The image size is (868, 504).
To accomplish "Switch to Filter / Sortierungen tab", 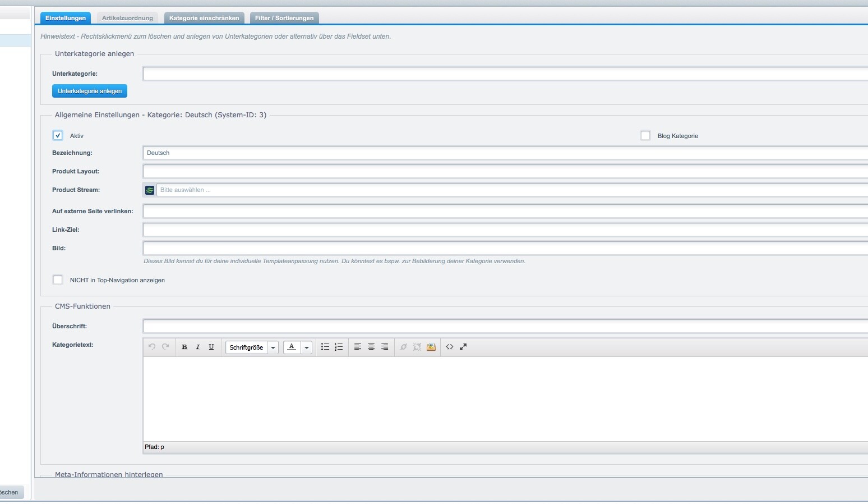I will click(x=284, y=18).
